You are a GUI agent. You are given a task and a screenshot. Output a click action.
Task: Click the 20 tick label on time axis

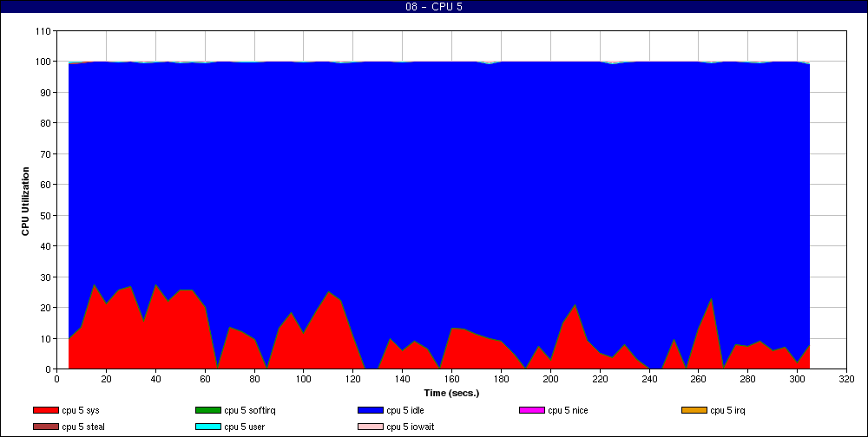click(x=106, y=379)
